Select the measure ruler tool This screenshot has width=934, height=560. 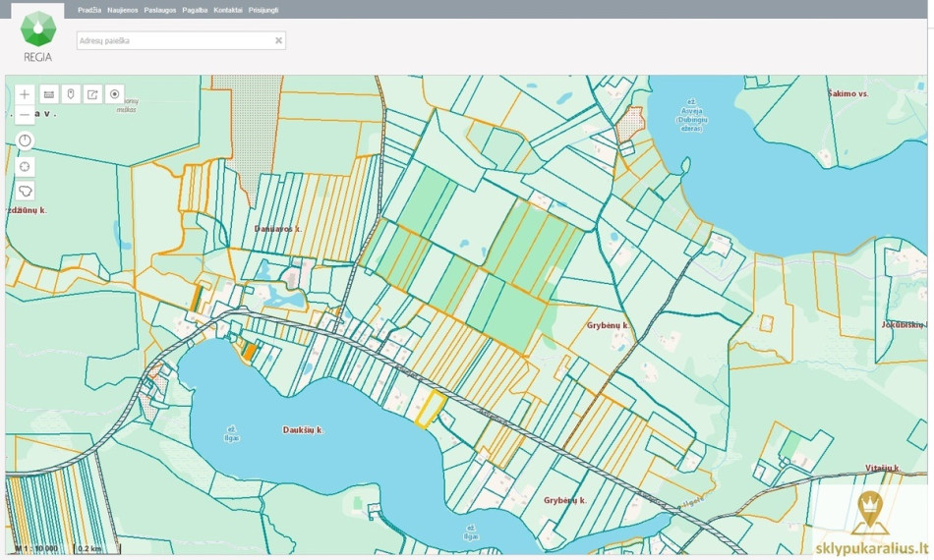click(x=49, y=94)
